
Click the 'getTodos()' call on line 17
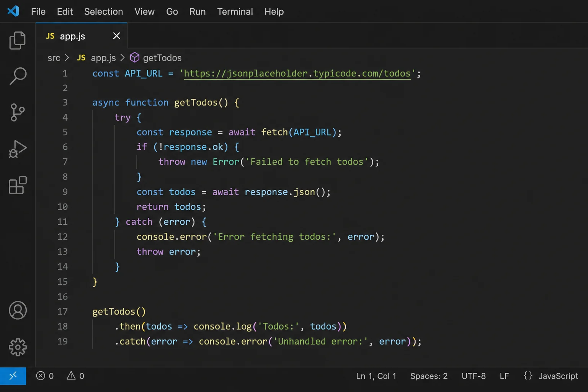coord(119,312)
